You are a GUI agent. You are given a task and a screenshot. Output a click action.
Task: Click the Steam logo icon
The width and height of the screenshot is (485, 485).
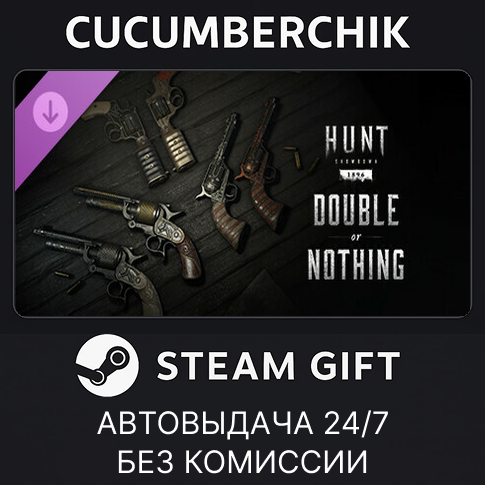(x=107, y=365)
